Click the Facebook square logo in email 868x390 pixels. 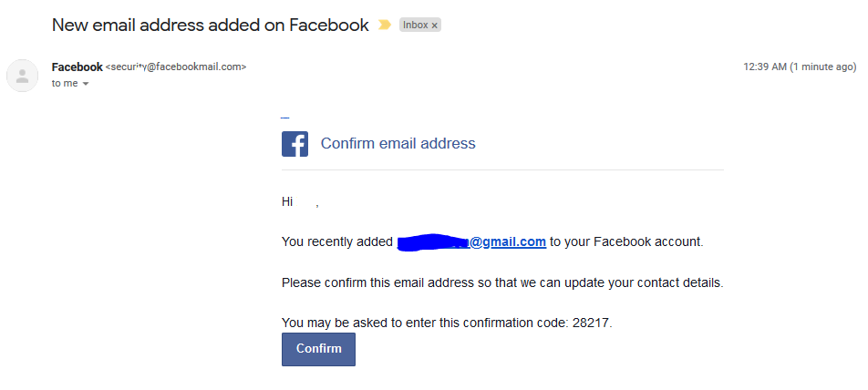295,144
